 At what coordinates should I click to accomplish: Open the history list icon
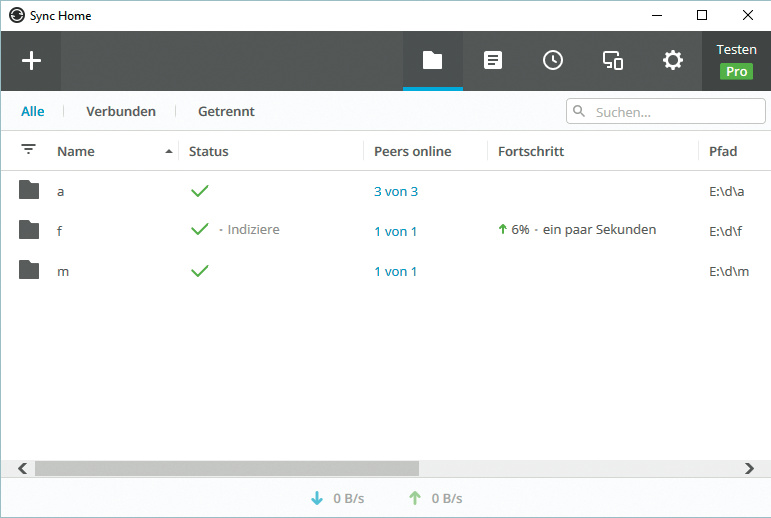point(493,61)
